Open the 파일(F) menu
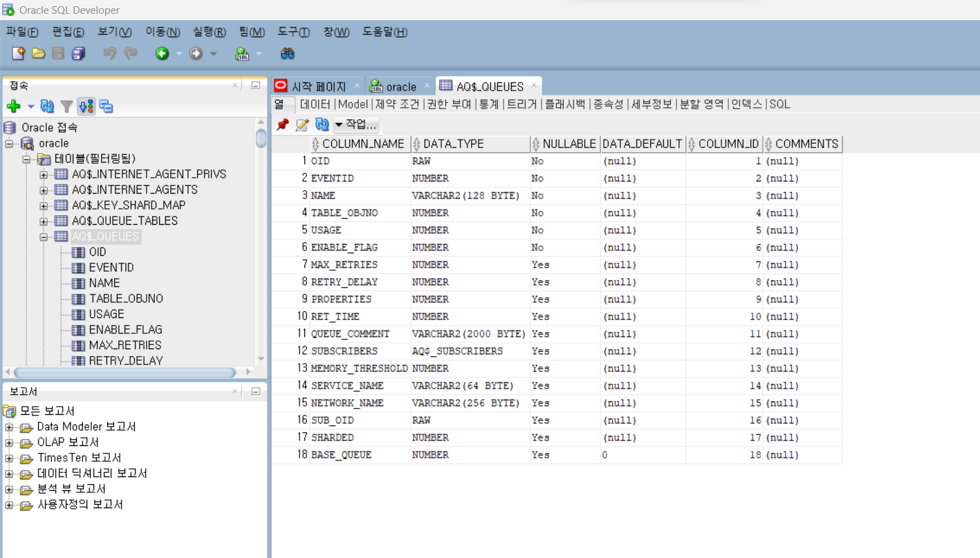The image size is (980, 558). 22,32
